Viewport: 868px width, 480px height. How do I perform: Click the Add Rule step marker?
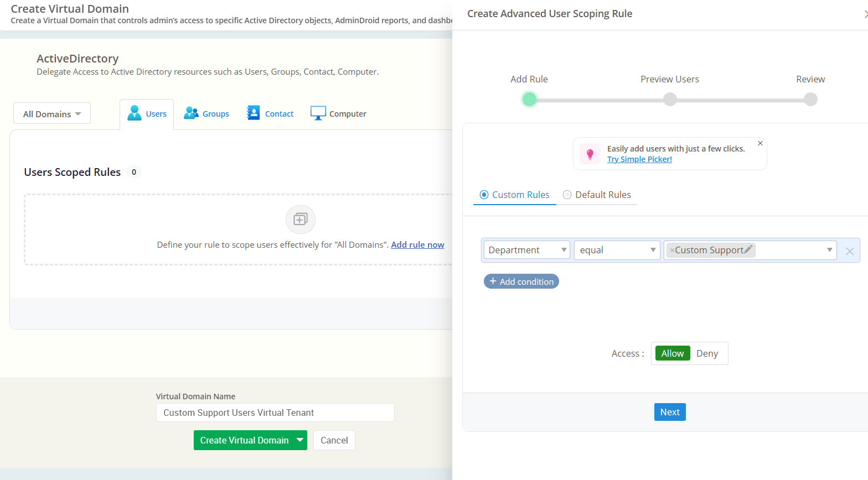point(530,99)
